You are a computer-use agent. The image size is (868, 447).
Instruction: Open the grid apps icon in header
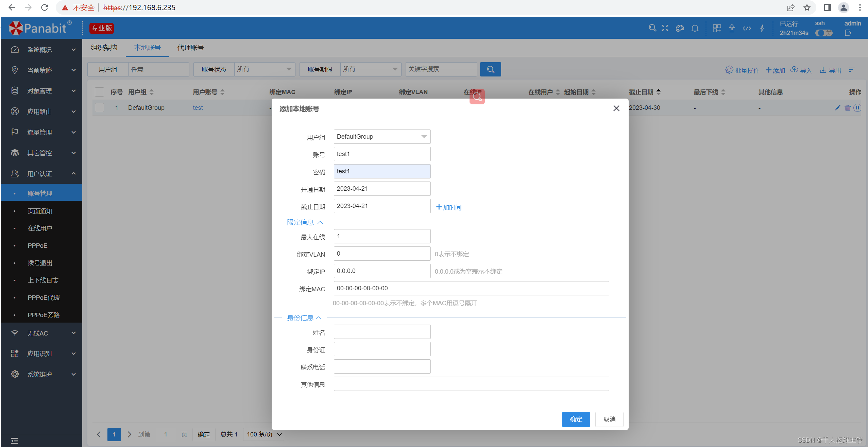coord(717,28)
